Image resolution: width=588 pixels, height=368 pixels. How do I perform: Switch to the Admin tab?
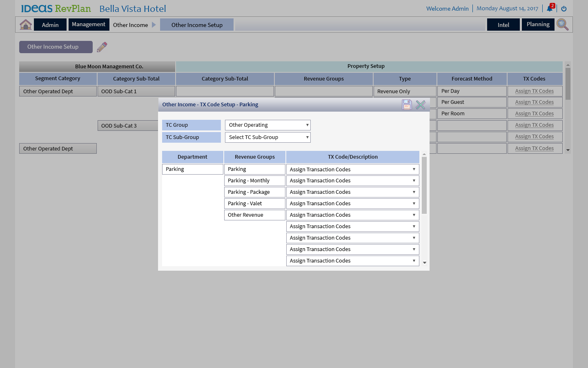[x=50, y=25]
